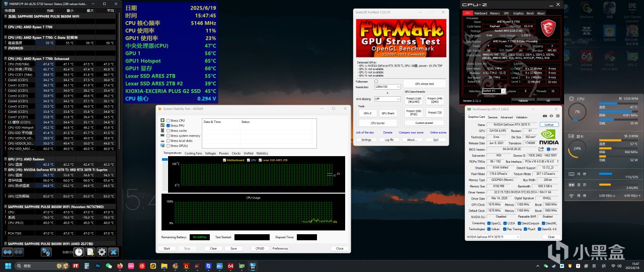Toggle Lexar SSD ARES 2TB graph checkbox
Screen dimensions: 644x272
pyautogui.click(x=260, y=160)
